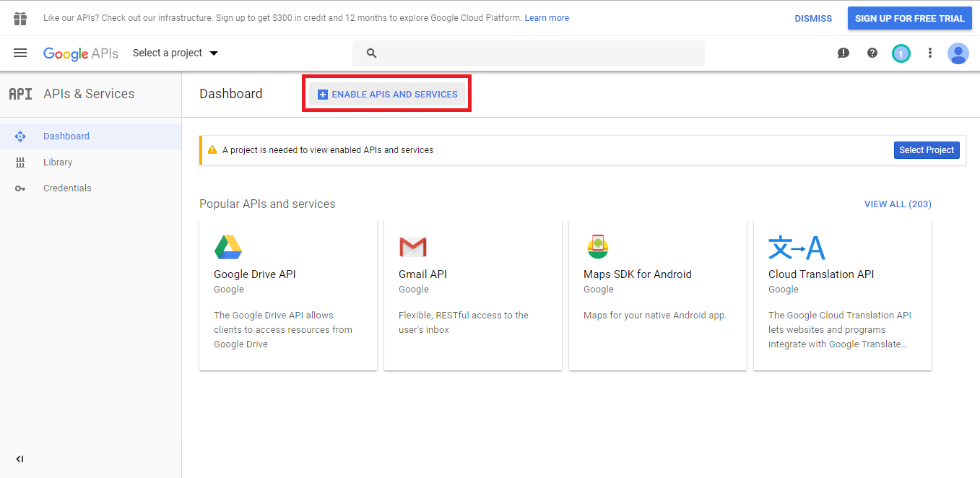
Task: Click the search magnifier icon
Action: click(371, 53)
